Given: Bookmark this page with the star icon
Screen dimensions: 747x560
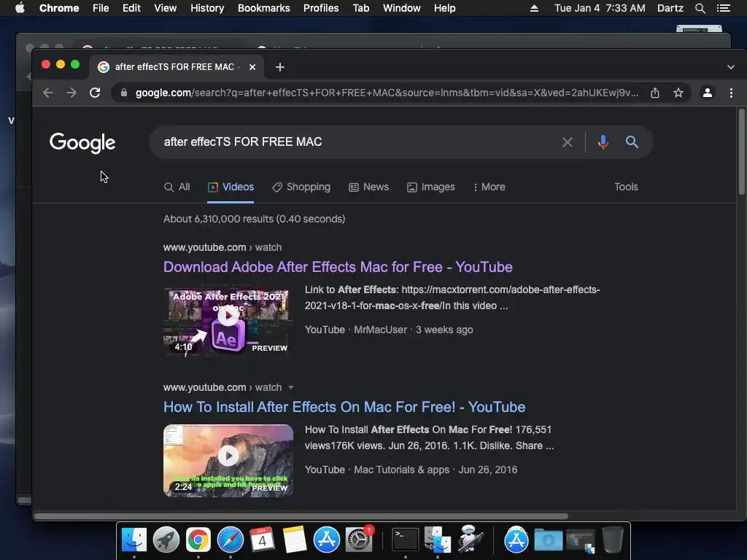Looking at the screenshot, I should pos(678,93).
